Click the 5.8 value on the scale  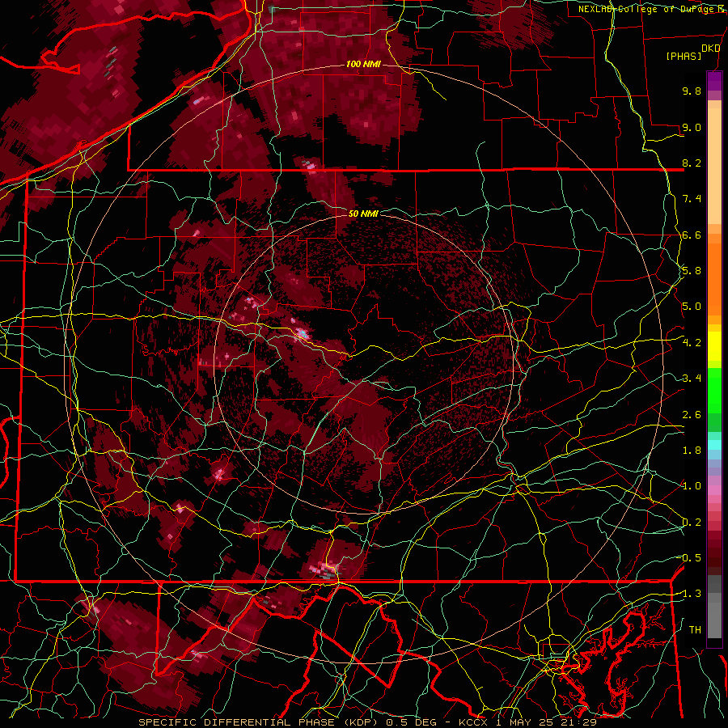(x=692, y=271)
